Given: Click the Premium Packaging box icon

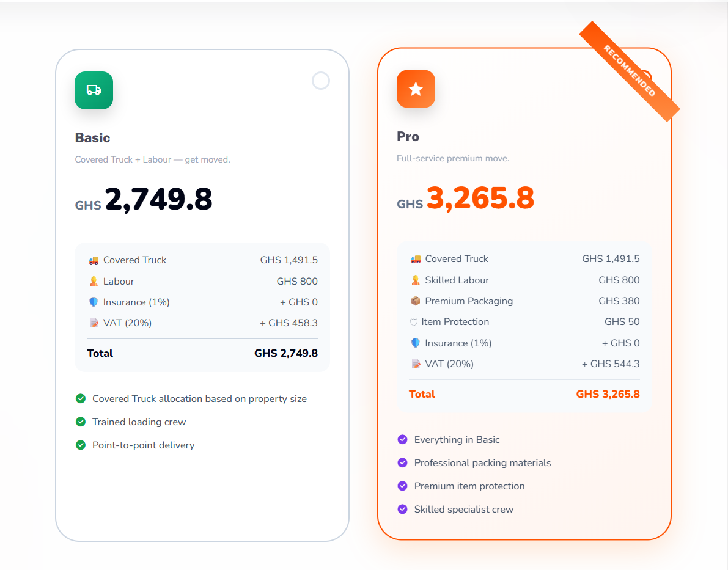Looking at the screenshot, I should pyautogui.click(x=416, y=301).
